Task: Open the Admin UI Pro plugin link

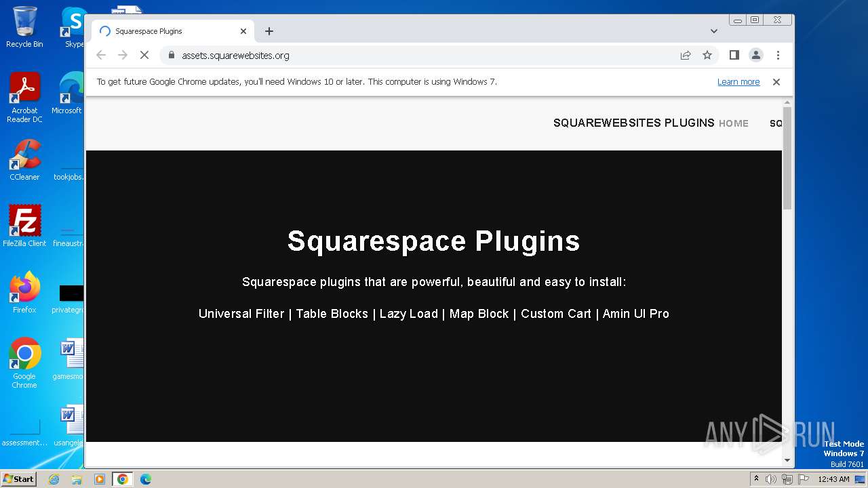Action: 636,314
